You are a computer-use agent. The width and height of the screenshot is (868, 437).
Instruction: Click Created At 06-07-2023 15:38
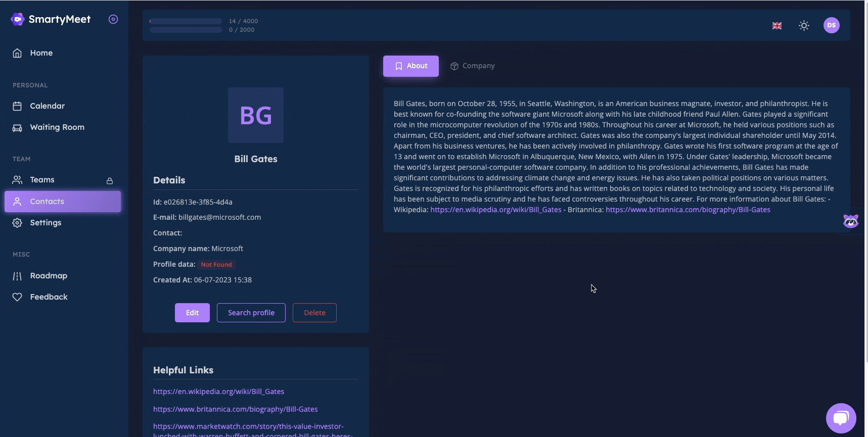(202, 280)
